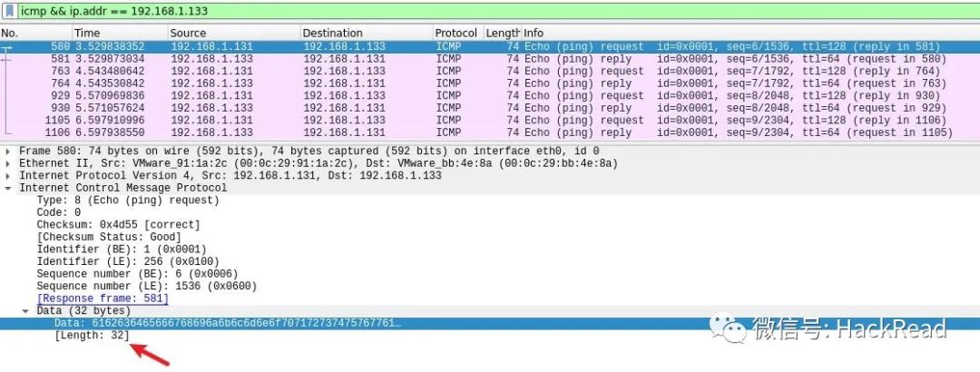This screenshot has width=980, height=372.
Task: Select packet number 930 echo reply row
Action: click(x=490, y=108)
